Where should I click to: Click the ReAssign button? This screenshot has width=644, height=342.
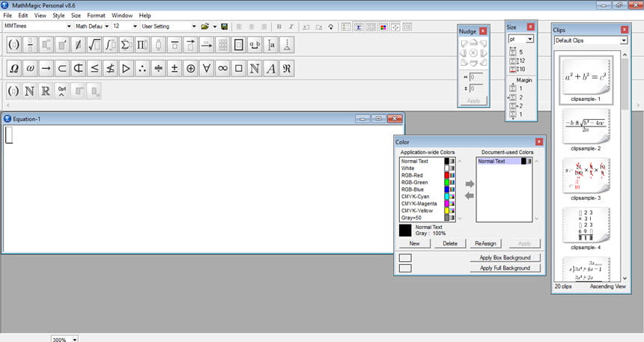[485, 243]
